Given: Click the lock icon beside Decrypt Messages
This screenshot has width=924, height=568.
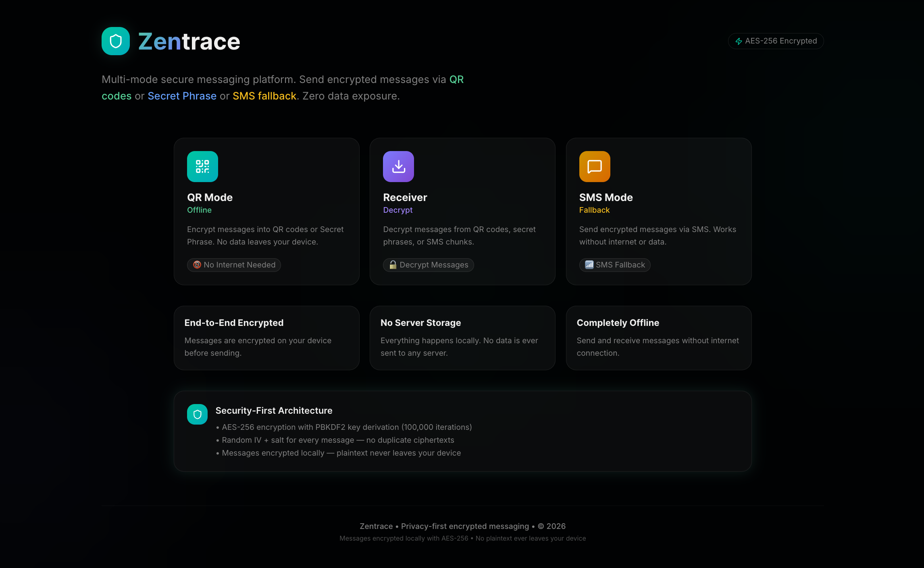Looking at the screenshot, I should click(393, 265).
